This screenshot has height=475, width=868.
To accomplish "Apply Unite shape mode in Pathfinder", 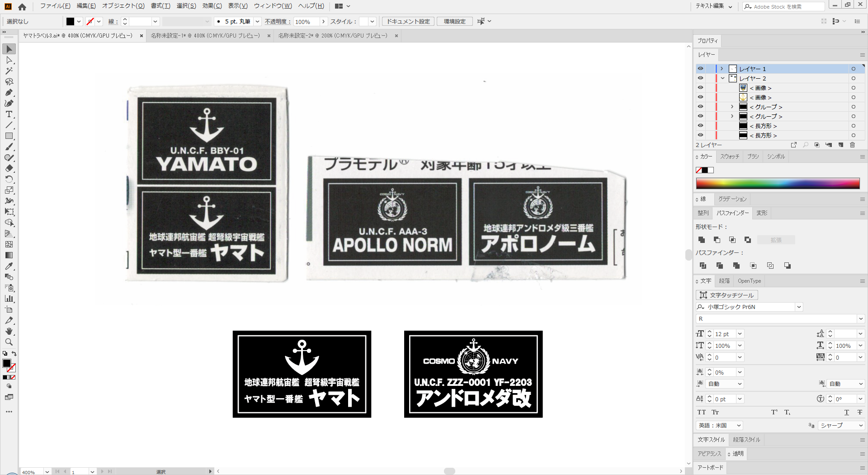I will coord(702,240).
